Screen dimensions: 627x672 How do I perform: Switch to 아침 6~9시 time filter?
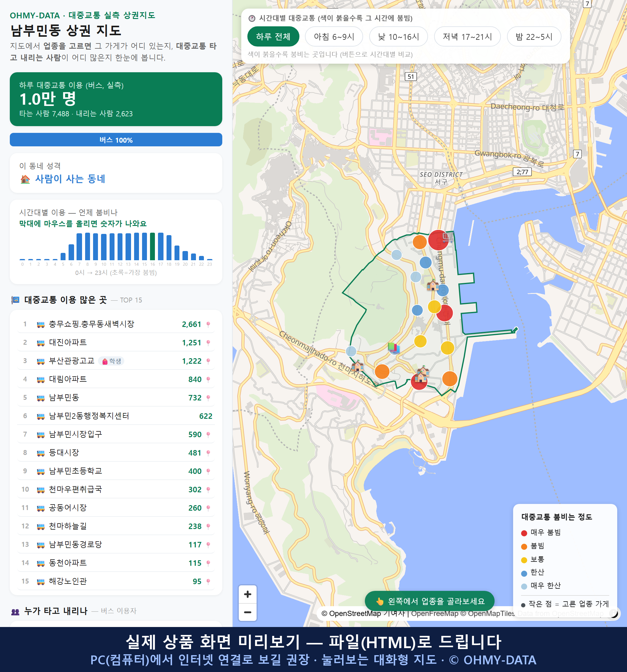click(334, 36)
